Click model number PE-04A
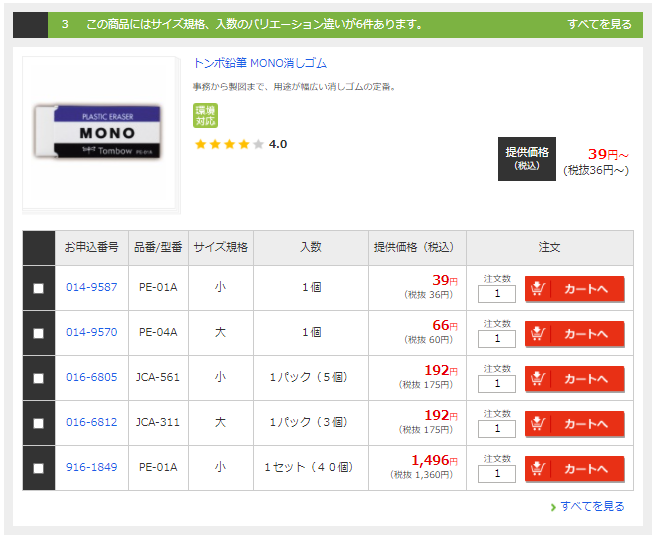The image size is (661, 543). coord(158,333)
